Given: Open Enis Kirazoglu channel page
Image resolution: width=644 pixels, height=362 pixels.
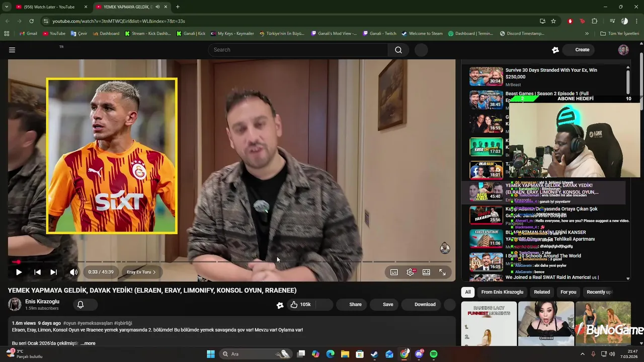Looking at the screenshot, I should 42,302.
